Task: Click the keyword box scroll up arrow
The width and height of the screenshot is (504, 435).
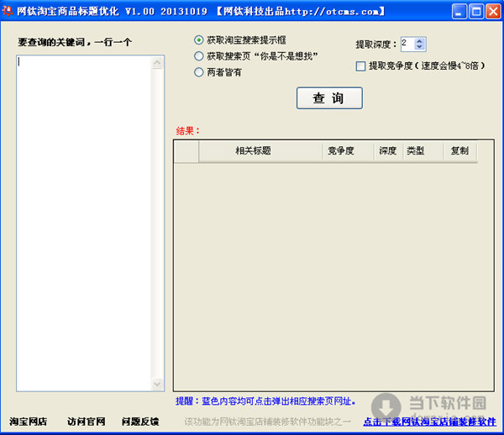Action: click(158, 61)
